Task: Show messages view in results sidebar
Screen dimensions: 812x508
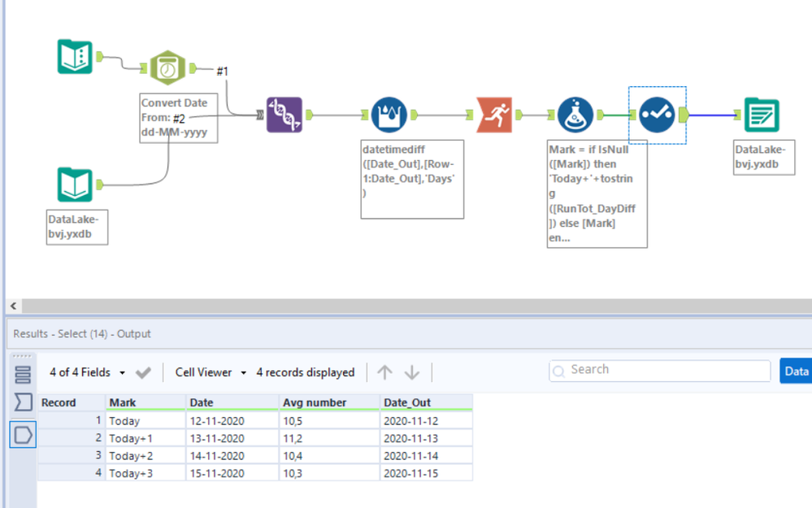Action: coord(23,375)
